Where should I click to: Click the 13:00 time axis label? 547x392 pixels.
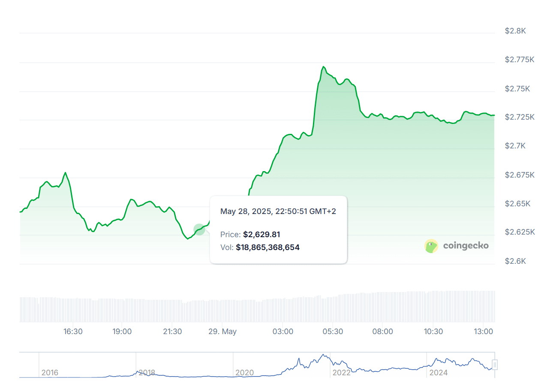483,332
